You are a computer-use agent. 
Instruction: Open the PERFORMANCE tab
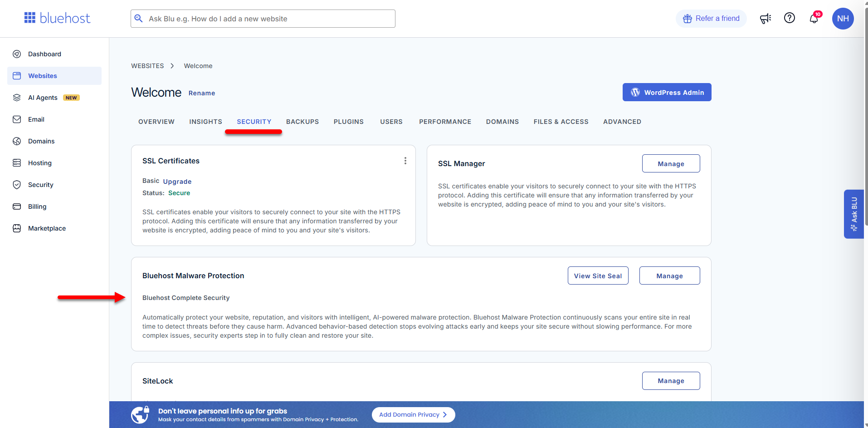pyautogui.click(x=445, y=122)
